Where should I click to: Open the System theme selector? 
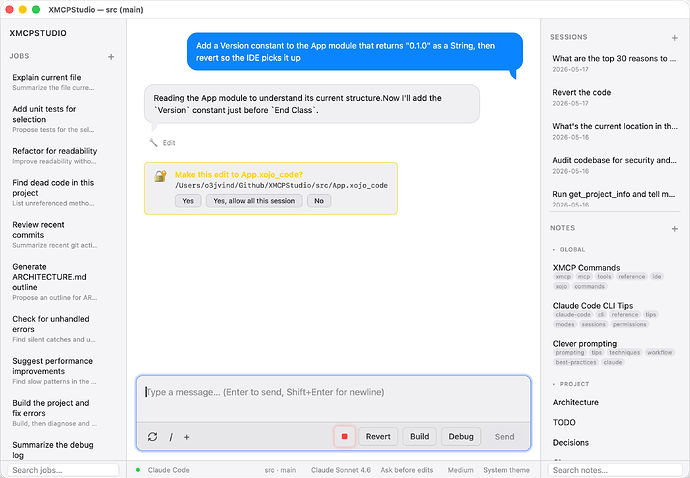[506, 470]
